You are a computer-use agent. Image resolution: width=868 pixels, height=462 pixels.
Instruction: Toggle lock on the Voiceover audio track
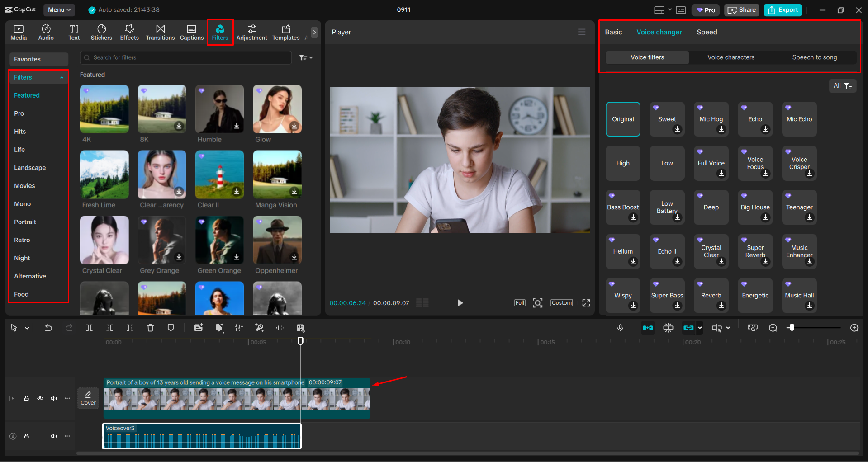27,436
